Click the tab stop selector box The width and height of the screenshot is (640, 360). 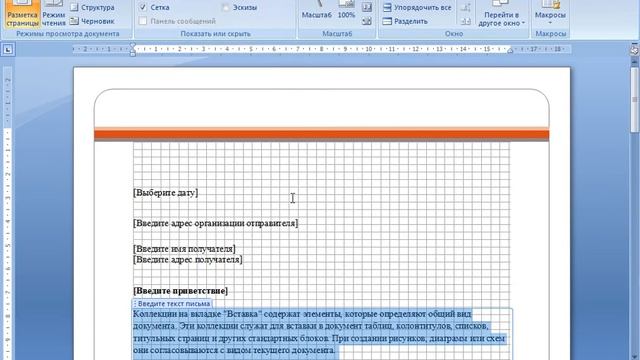click(8, 50)
